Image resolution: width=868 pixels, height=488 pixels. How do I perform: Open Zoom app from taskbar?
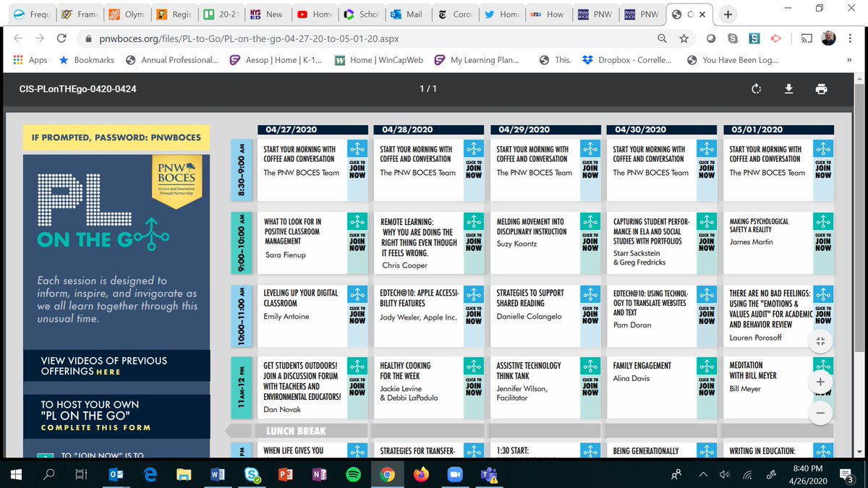coord(455,474)
